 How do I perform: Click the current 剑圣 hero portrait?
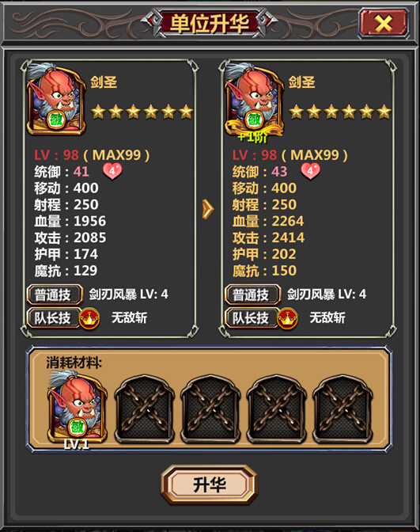coord(56,99)
